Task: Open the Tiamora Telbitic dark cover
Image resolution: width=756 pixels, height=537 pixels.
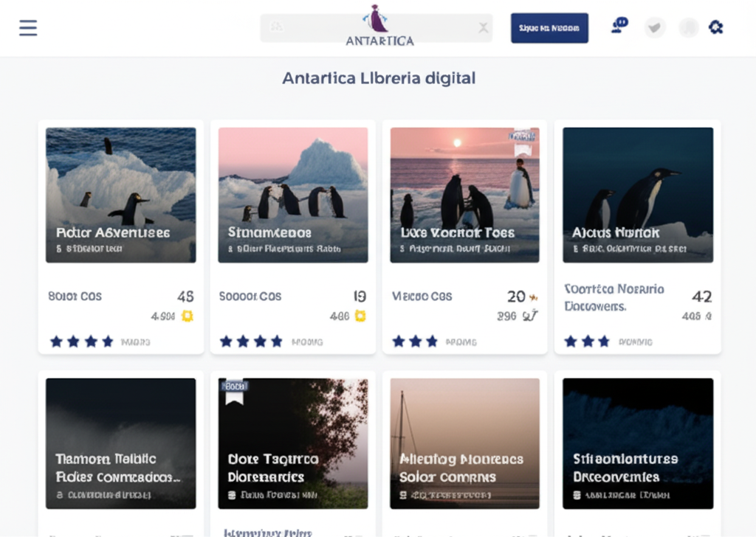Action: point(121,443)
